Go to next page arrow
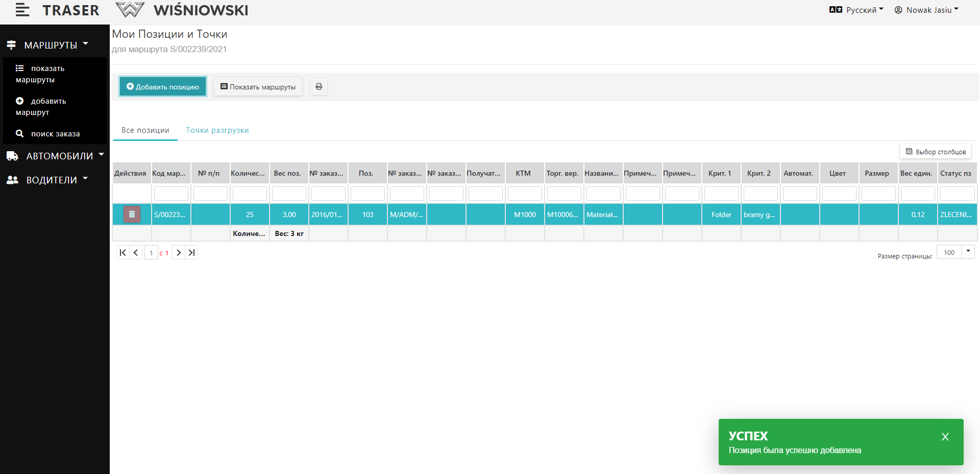Screen dimensions: 980x474 click(x=179, y=253)
